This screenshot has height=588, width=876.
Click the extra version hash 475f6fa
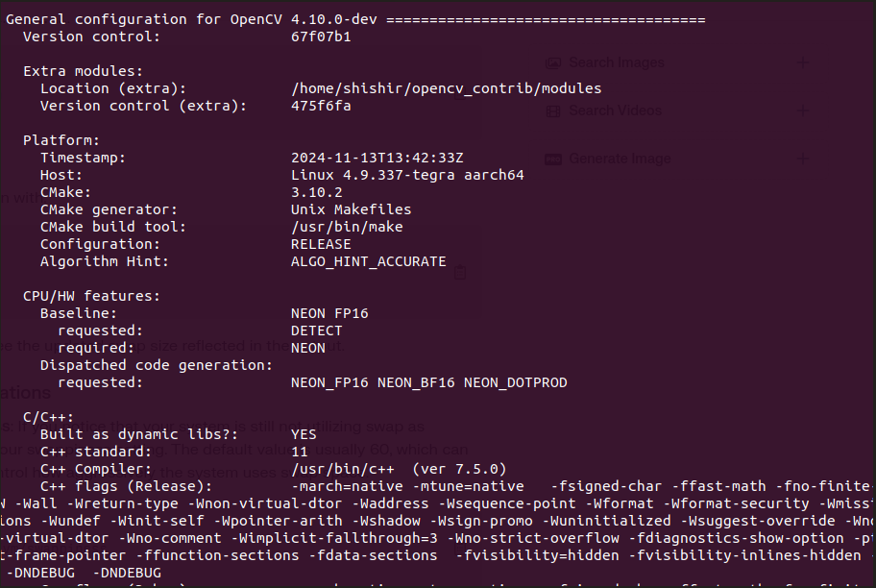(321, 106)
